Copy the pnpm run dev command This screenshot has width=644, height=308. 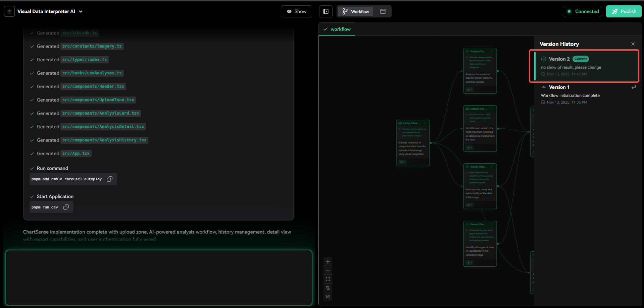pos(66,207)
